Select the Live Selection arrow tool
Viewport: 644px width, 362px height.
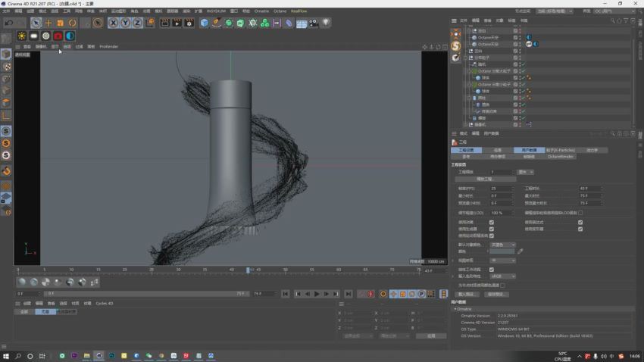tap(36, 23)
